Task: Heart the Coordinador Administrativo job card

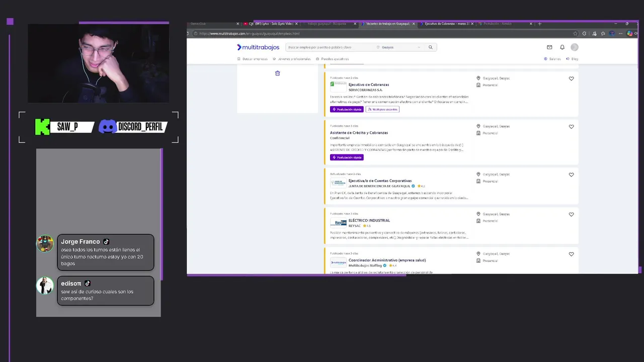Action: pyautogui.click(x=571, y=254)
